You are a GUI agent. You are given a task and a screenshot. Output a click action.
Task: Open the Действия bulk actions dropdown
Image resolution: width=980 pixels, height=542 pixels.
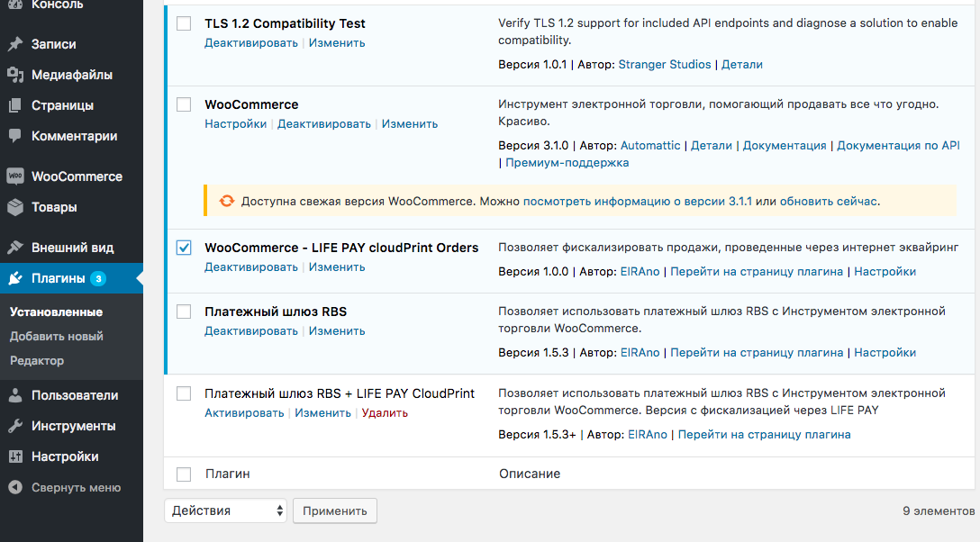coord(225,510)
